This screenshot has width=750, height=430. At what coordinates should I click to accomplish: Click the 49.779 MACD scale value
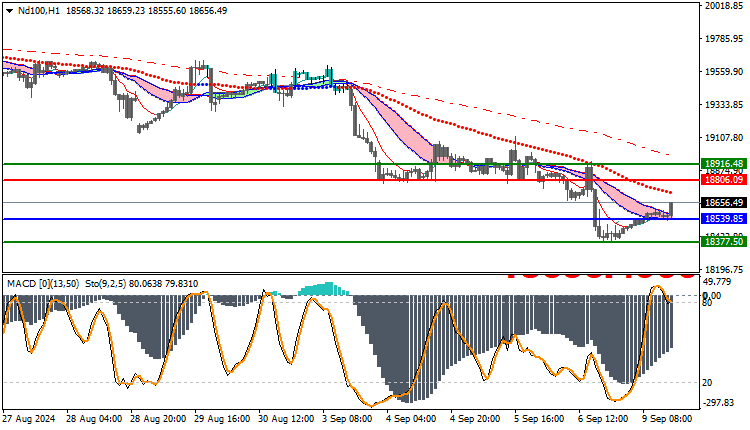pos(717,282)
